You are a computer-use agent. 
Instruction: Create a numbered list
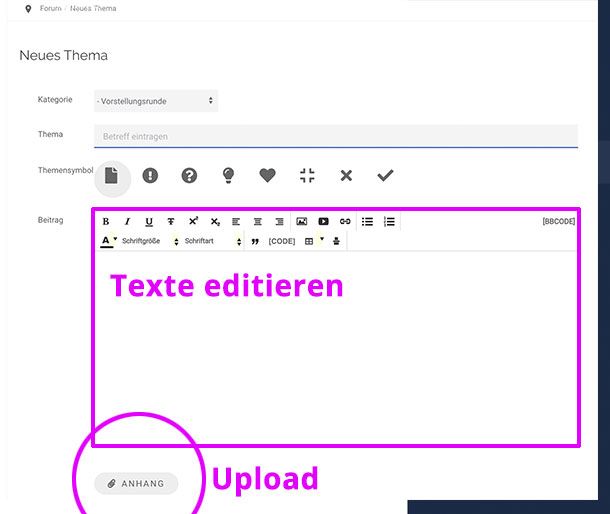[389, 222]
